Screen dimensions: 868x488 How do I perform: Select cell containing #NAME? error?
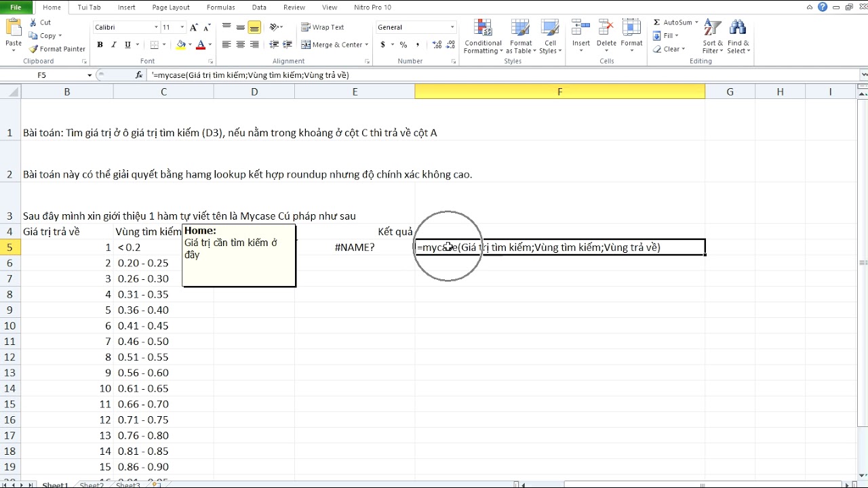point(355,247)
